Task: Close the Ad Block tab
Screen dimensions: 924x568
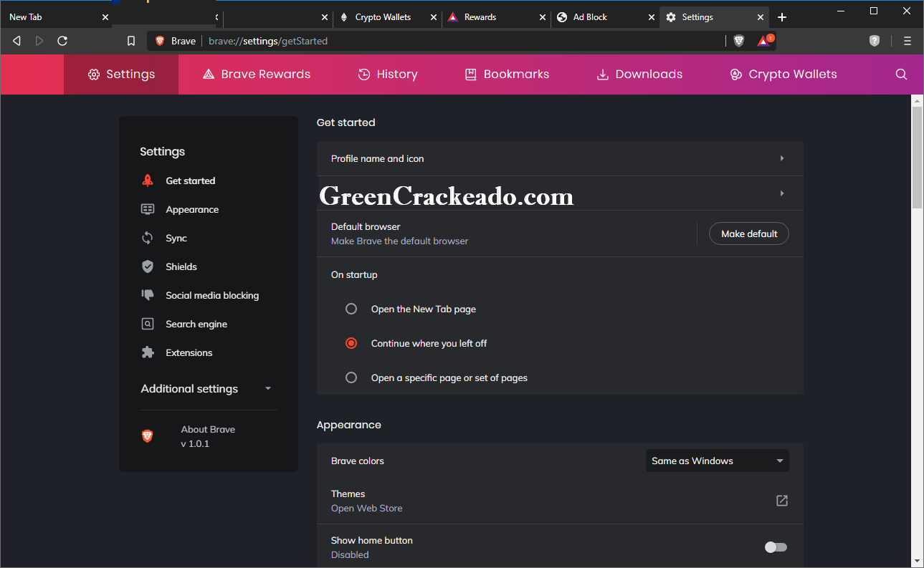Action: point(651,17)
